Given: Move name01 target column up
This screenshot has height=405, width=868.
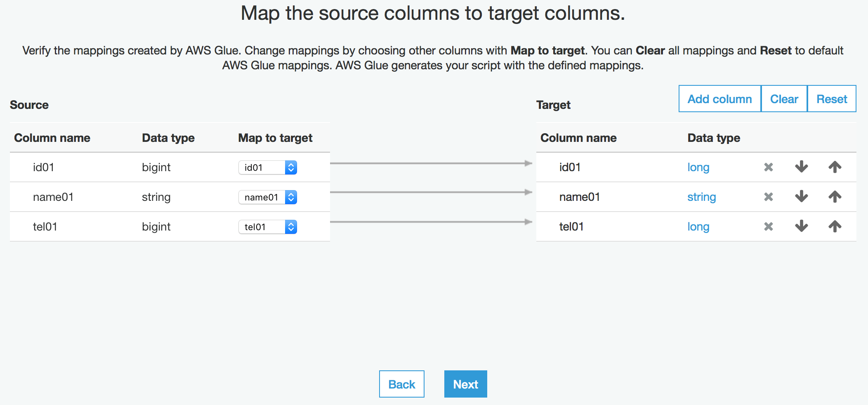Looking at the screenshot, I should point(835,197).
